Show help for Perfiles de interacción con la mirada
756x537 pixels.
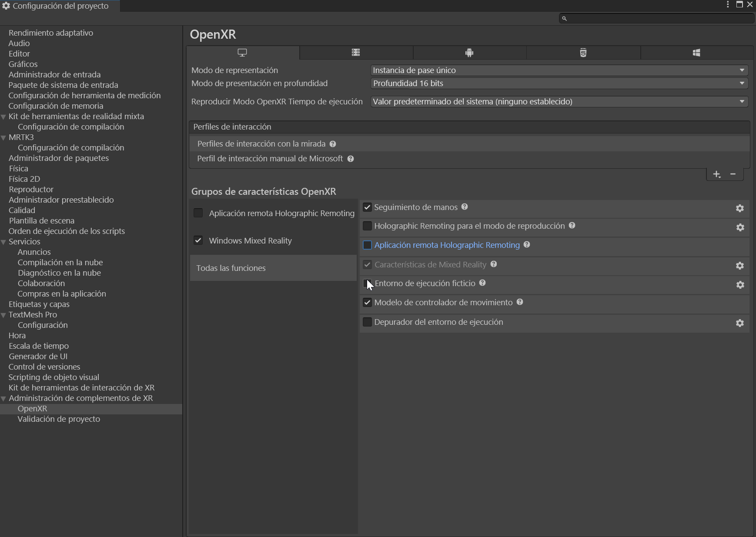click(333, 144)
